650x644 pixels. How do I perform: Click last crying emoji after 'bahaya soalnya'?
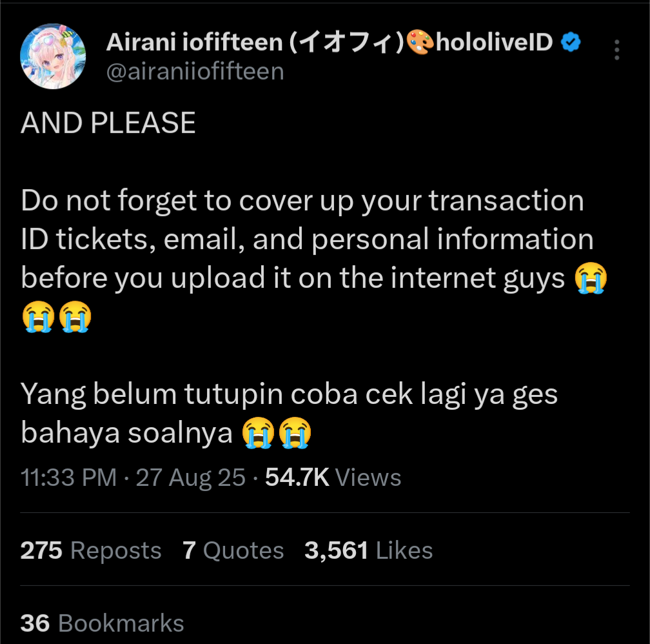(x=295, y=432)
